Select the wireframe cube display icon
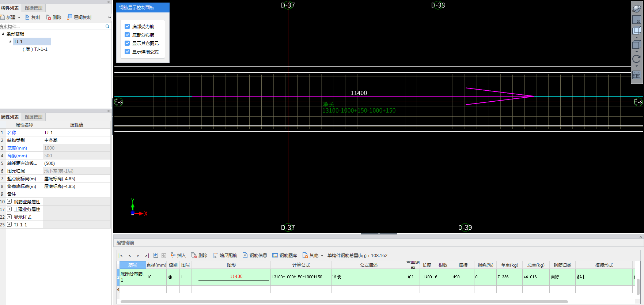Viewport: 644px width, 305px height. coord(637,31)
